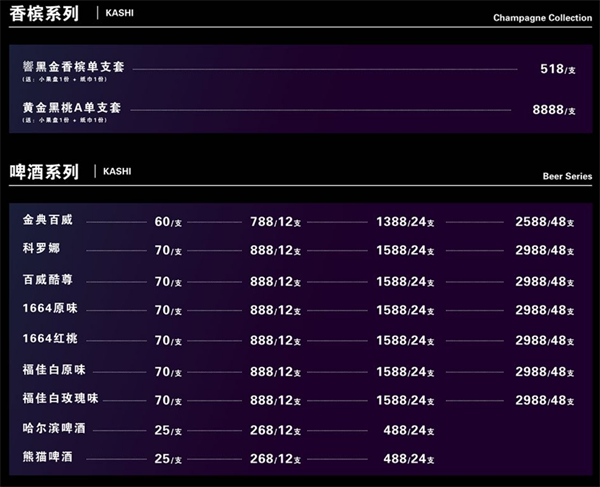The image size is (600, 487).
Task: Click the 70/支 price for 福佳白原味
Action: point(168,372)
